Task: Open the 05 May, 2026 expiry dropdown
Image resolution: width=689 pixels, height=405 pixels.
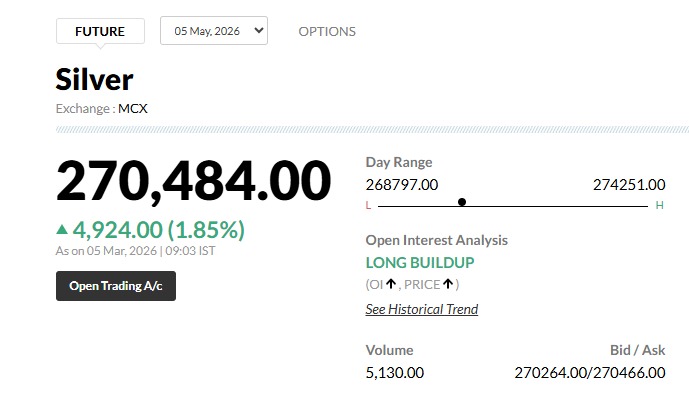Action: pyautogui.click(x=214, y=31)
